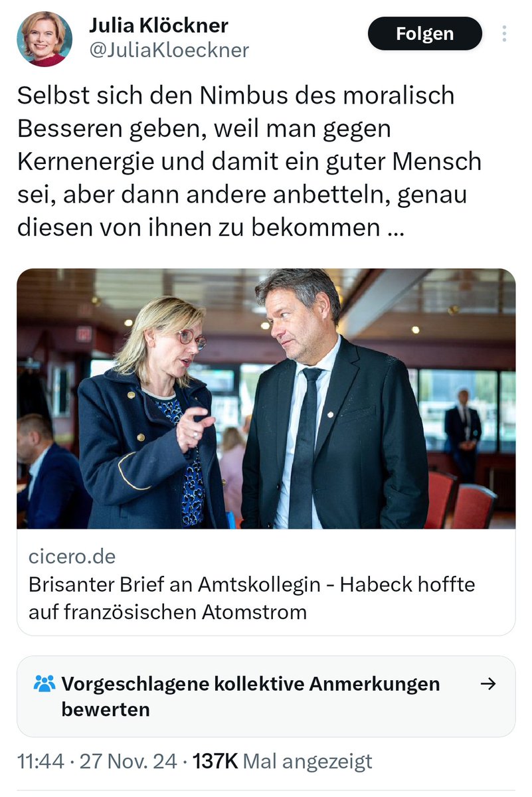Click 'auf französischen Atomstrom' in the card caption

(167, 611)
